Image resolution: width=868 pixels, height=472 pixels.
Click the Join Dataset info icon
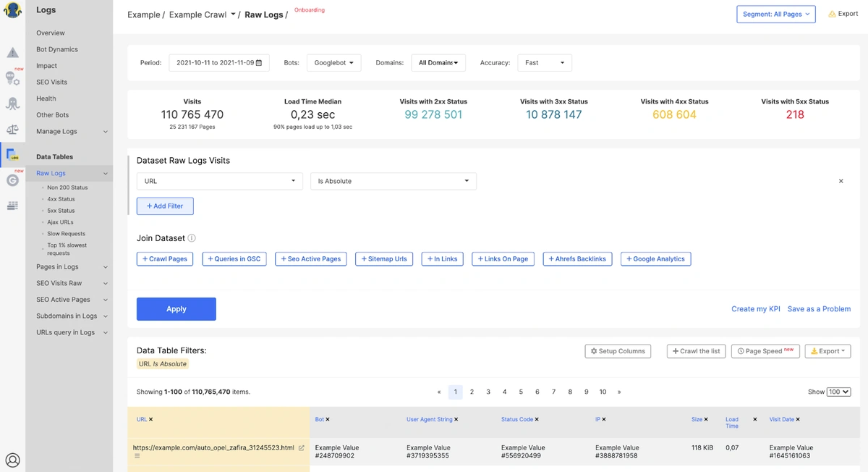pos(192,238)
